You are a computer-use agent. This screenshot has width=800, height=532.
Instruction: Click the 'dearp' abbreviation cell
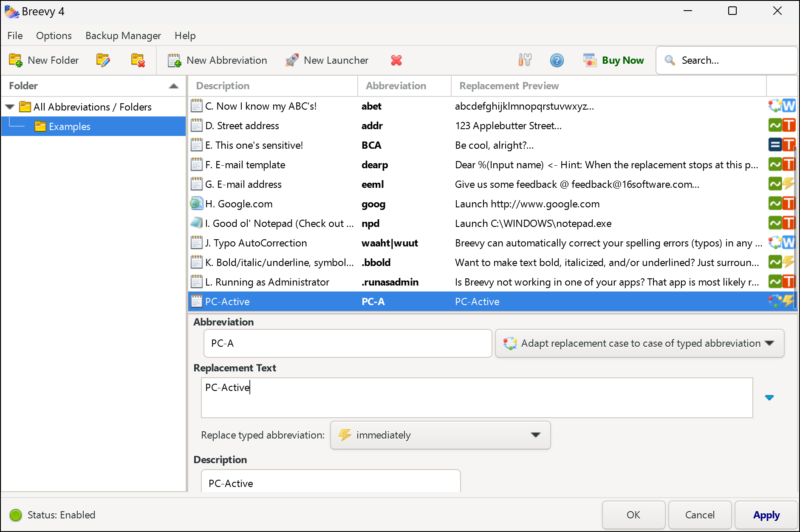375,165
